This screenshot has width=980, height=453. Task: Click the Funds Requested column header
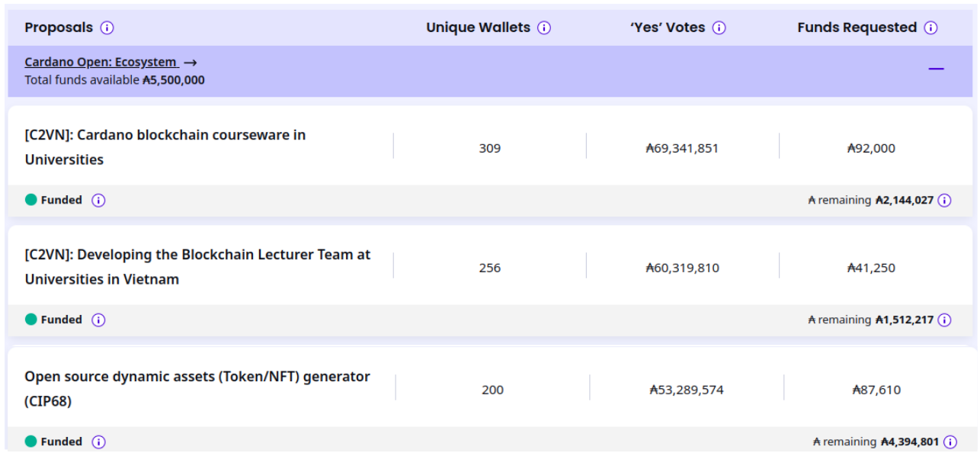click(857, 27)
